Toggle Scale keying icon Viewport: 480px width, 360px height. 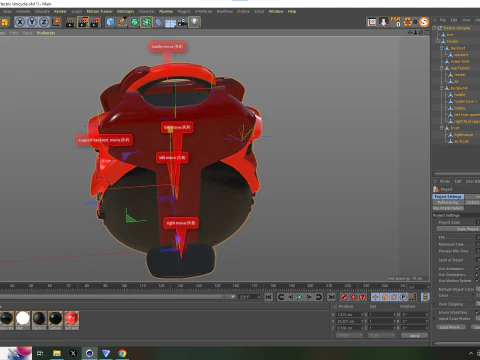(385, 297)
